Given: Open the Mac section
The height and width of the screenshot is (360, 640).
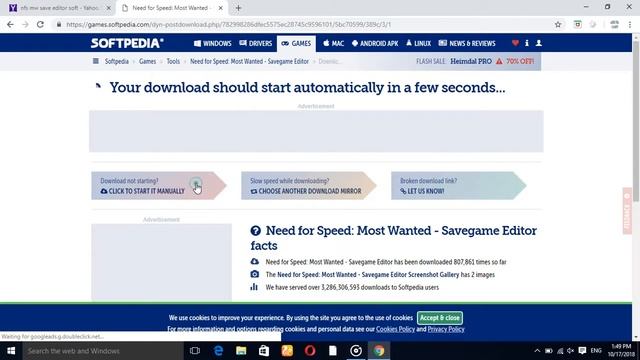Looking at the screenshot, I should point(333,43).
